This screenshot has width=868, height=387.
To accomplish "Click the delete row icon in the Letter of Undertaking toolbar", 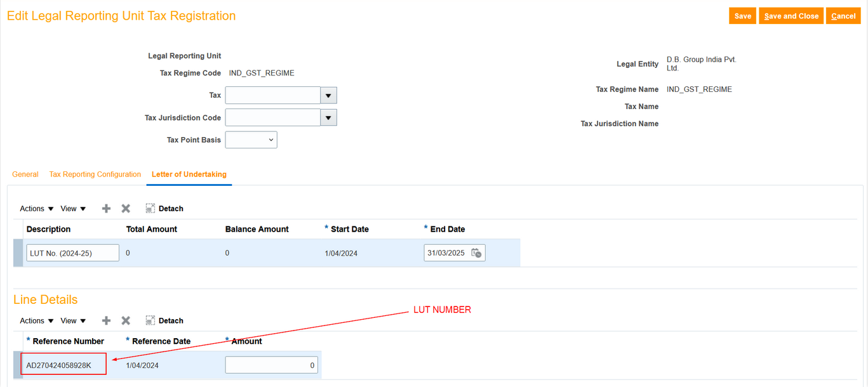I will pyautogui.click(x=125, y=208).
